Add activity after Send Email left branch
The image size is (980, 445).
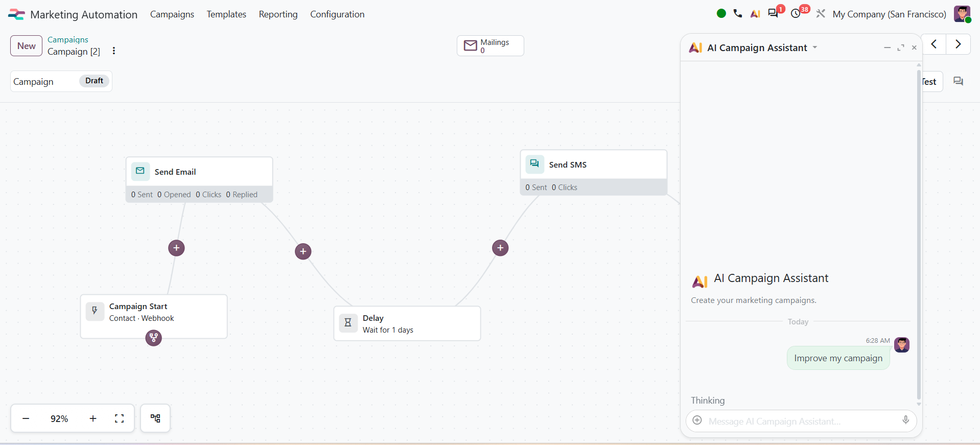(x=176, y=248)
